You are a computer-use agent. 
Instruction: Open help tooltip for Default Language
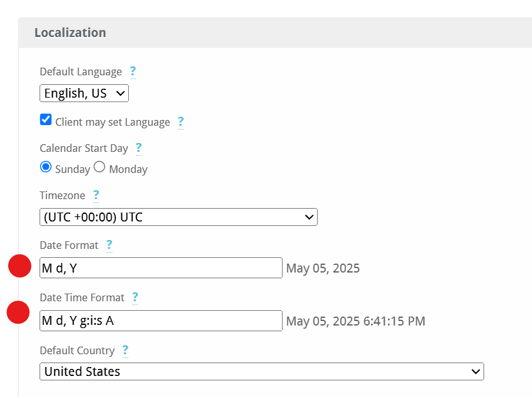click(133, 71)
